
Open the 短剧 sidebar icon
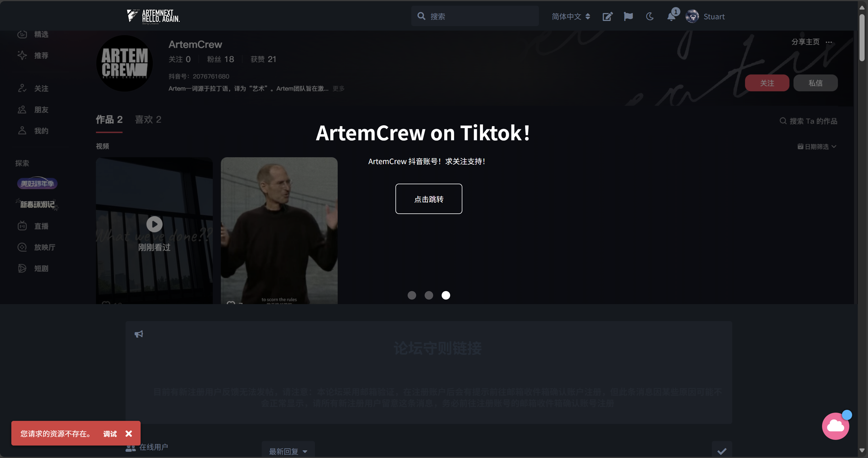click(22, 268)
